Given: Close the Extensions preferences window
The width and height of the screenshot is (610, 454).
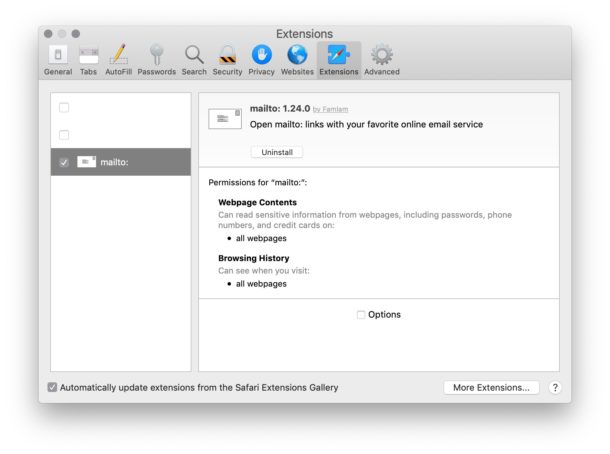Looking at the screenshot, I should (48, 34).
